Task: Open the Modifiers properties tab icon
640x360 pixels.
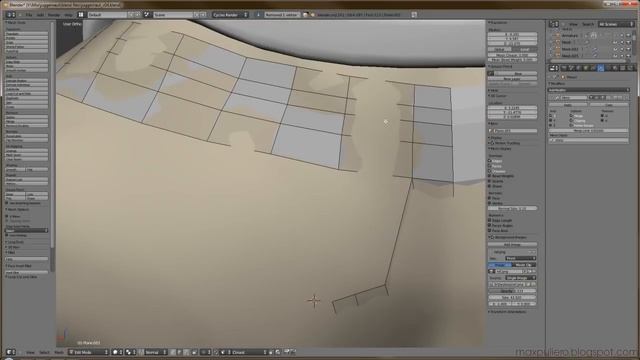Action: [601, 68]
